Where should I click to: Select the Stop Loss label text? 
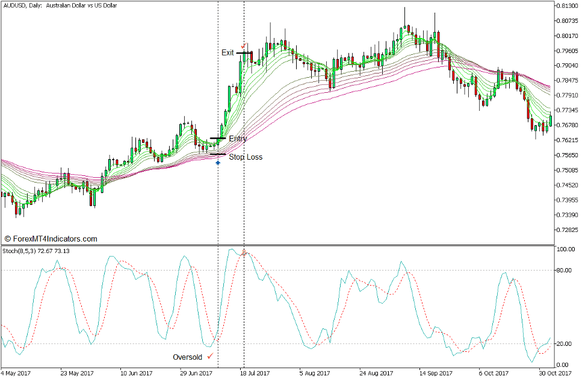point(246,157)
